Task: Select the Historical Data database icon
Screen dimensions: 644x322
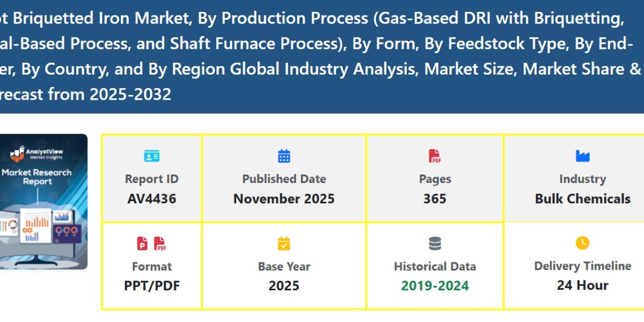Action: pos(435,243)
